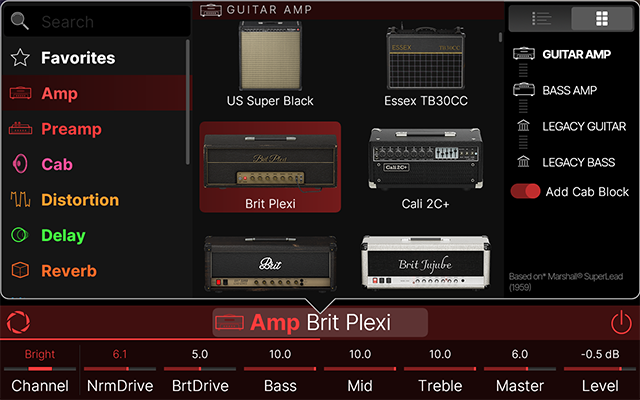640x400 pixels.
Task: Toggle the block power bypass icon
Action: tap(621, 322)
